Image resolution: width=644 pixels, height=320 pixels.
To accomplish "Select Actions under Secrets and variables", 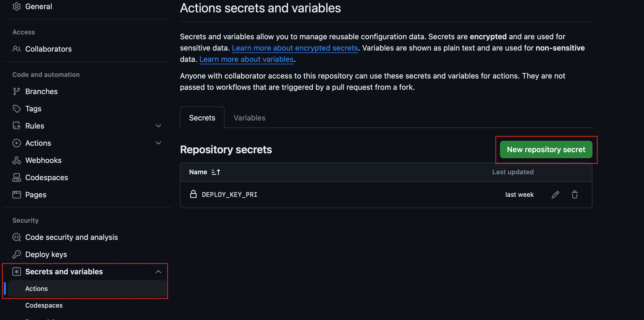I will pos(36,289).
